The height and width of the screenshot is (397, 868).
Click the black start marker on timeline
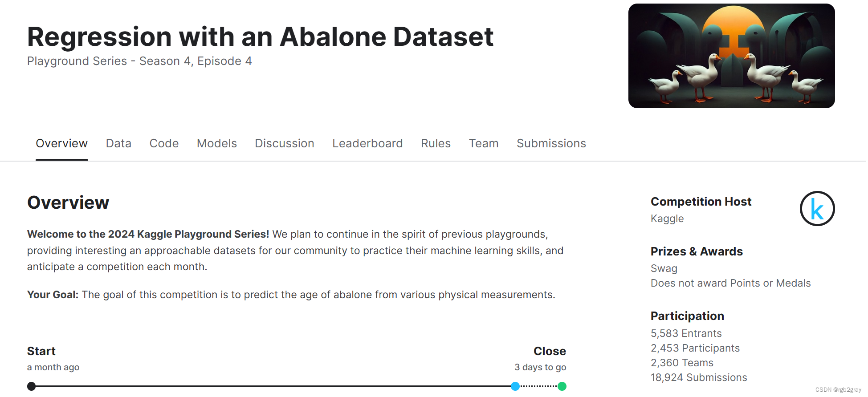coord(31,386)
